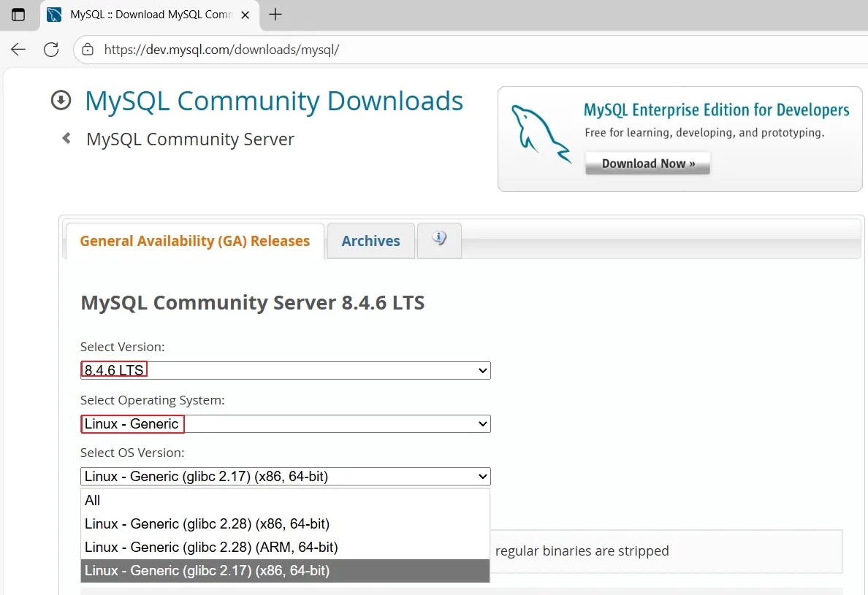
Task: Go back to the previous page
Action: click(x=18, y=50)
